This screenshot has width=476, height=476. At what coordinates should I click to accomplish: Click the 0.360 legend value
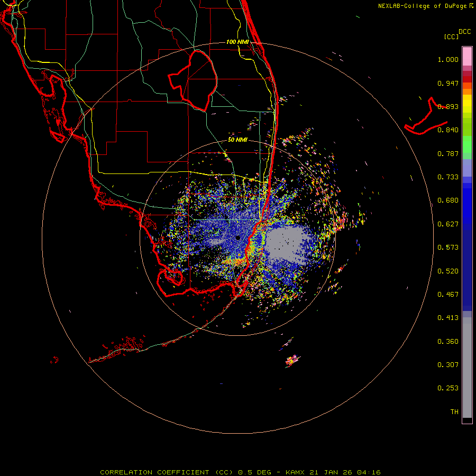click(x=448, y=342)
